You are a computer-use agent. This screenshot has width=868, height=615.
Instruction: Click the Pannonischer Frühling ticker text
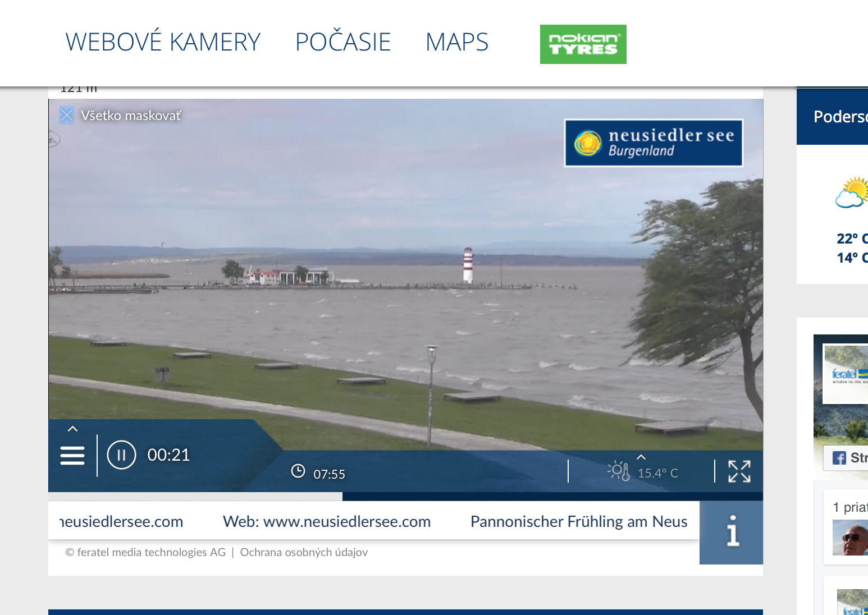click(x=579, y=521)
